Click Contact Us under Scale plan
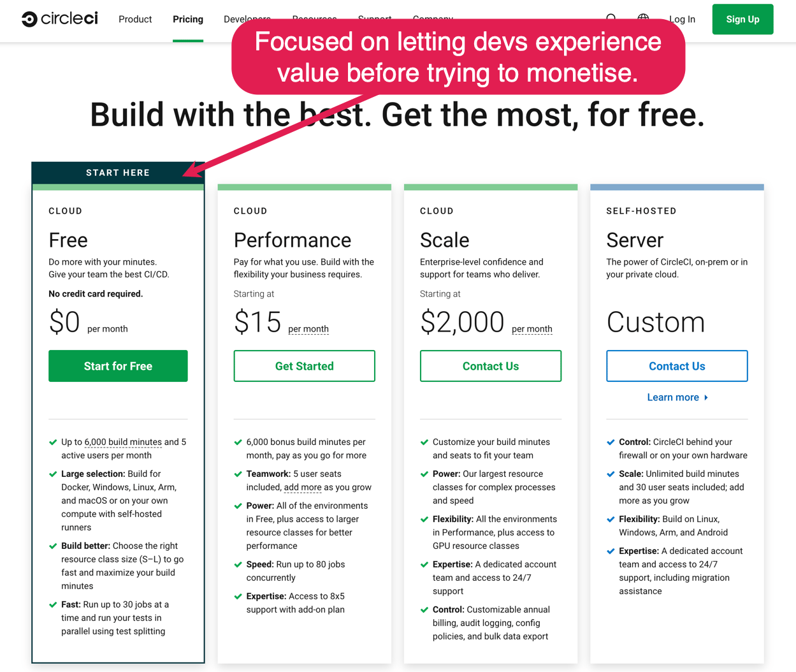The height and width of the screenshot is (672, 796). point(490,366)
